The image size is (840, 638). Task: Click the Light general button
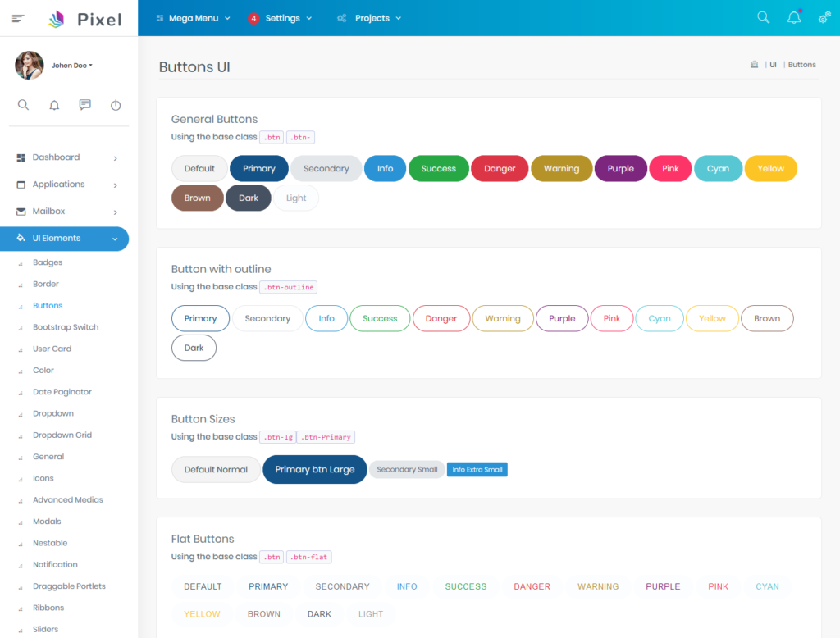click(295, 198)
